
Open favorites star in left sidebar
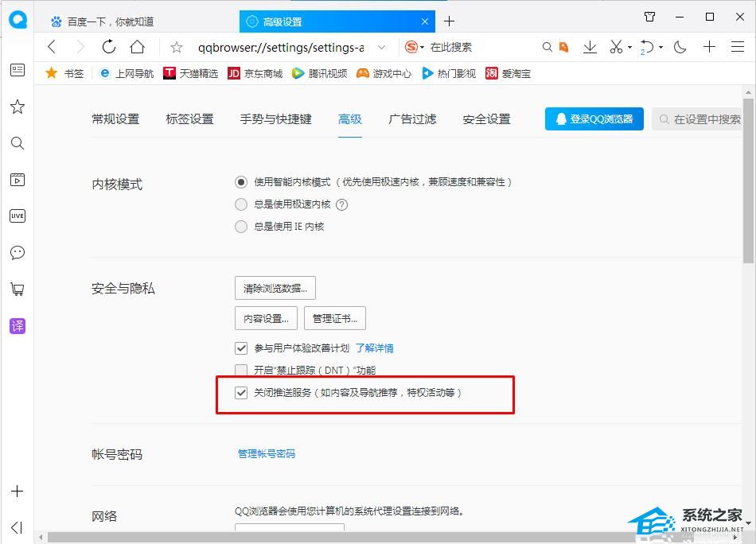[x=18, y=107]
